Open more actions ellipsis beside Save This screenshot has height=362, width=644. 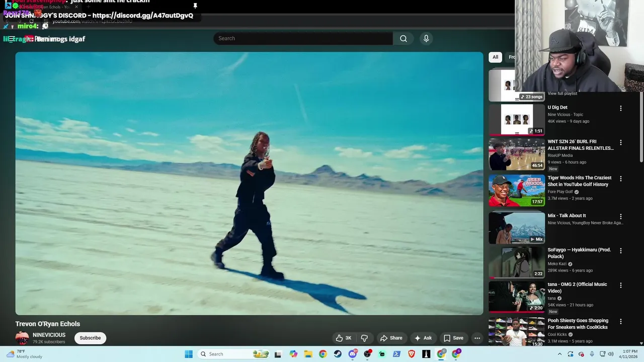[x=477, y=338]
